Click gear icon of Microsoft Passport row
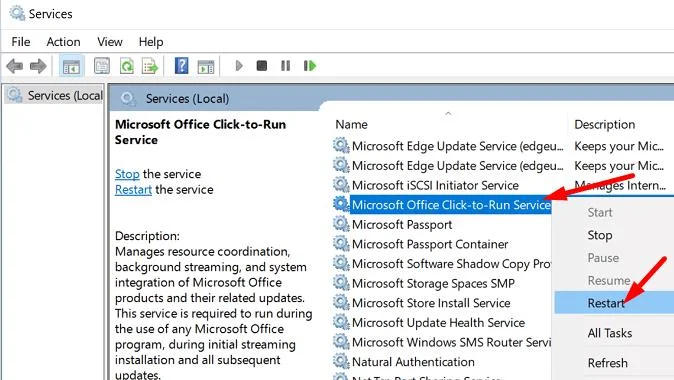This screenshot has height=380, width=674. click(x=341, y=224)
